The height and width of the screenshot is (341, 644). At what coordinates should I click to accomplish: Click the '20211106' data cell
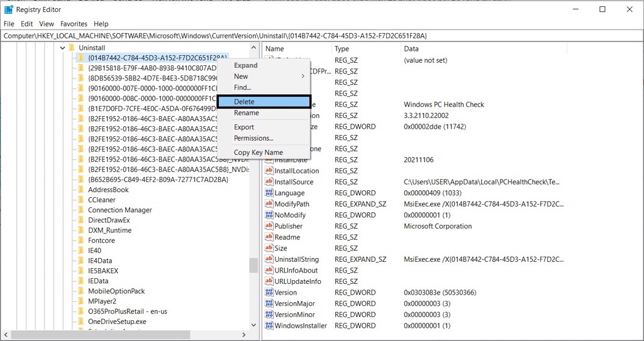coord(418,160)
